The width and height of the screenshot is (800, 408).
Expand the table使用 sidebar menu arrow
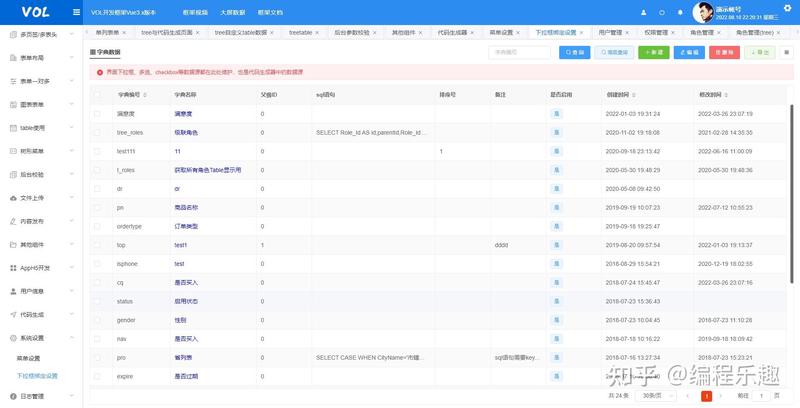[71, 128]
